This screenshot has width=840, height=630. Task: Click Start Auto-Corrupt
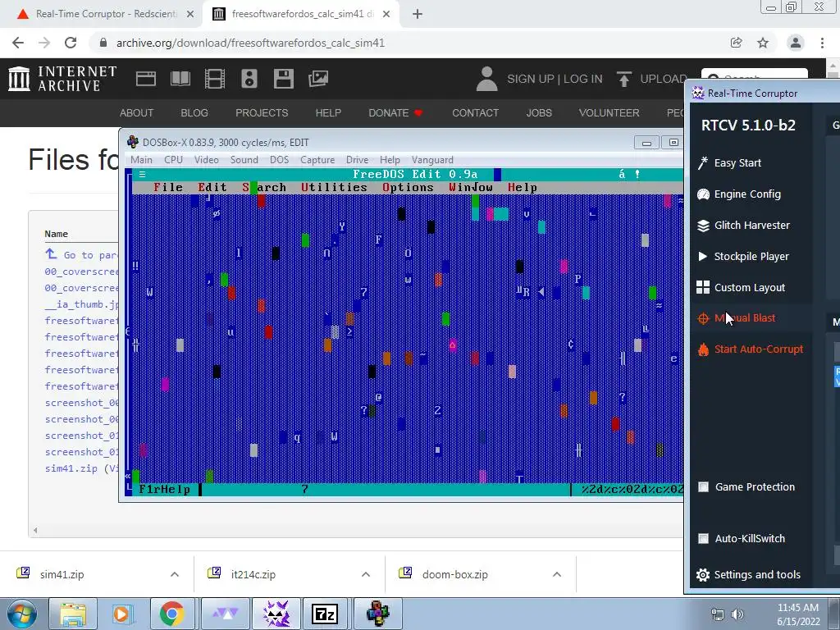750,349
